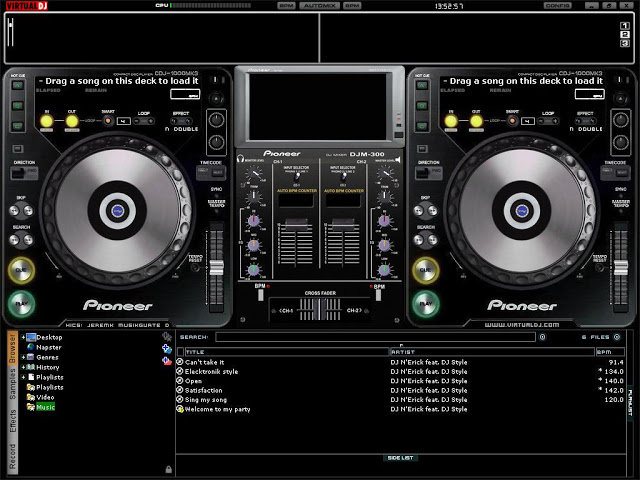The image size is (640, 480).
Task: Flip CH-2 input selector switch
Action: pos(344,178)
